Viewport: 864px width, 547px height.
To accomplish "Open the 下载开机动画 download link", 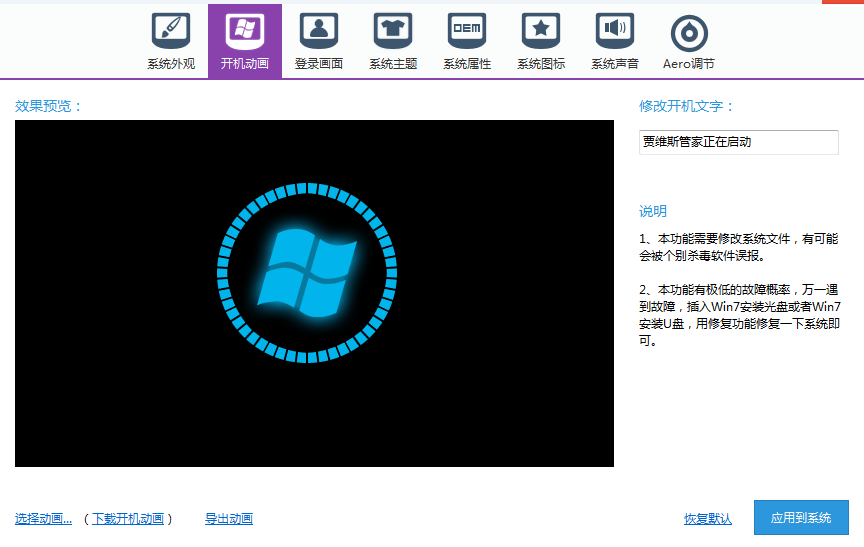I will (x=128, y=519).
